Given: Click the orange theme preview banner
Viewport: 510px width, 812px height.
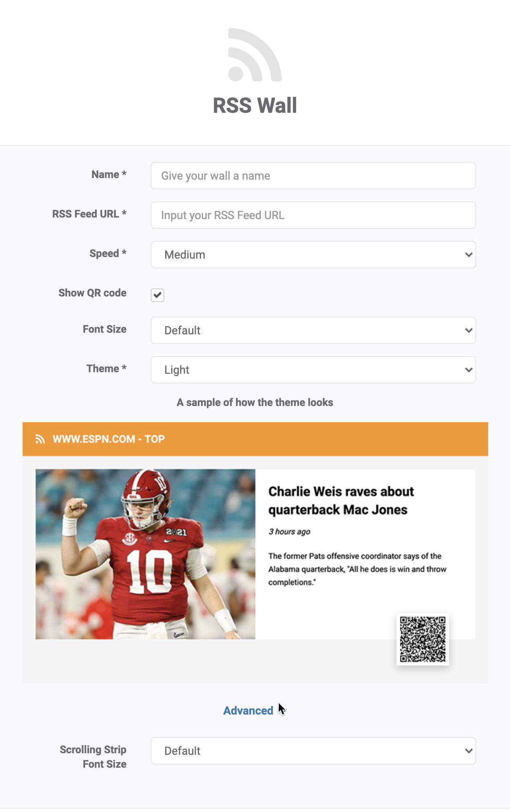Looking at the screenshot, I should coord(255,439).
